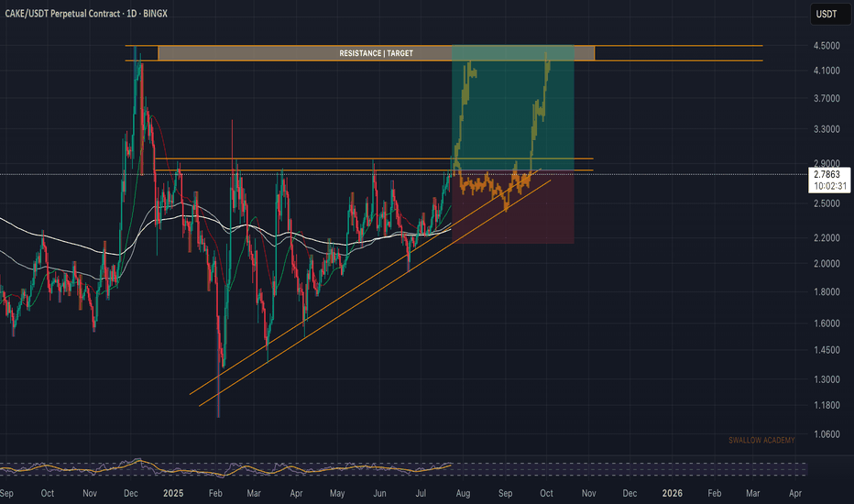Screen dimensions: 854x504
Task: Click the current price label 2.7863
Action: click(827, 174)
